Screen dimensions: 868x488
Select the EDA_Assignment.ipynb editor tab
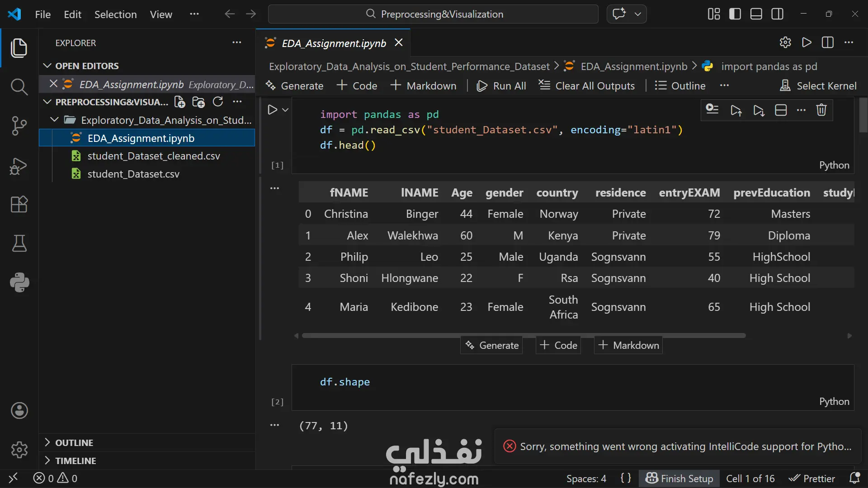coord(334,43)
